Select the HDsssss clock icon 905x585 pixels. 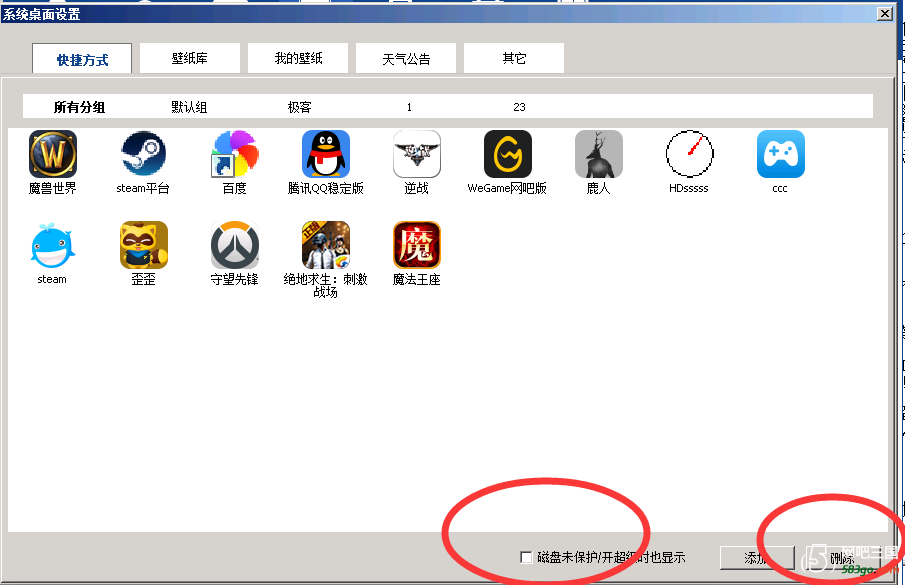pos(689,154)
